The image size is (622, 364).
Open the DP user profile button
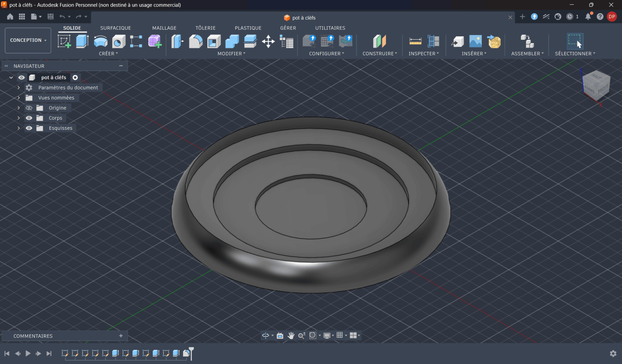pyautogui.click(x=612, y=17)
